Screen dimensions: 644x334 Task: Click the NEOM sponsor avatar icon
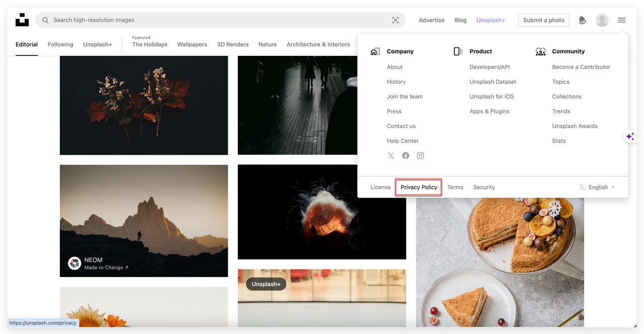74,263
